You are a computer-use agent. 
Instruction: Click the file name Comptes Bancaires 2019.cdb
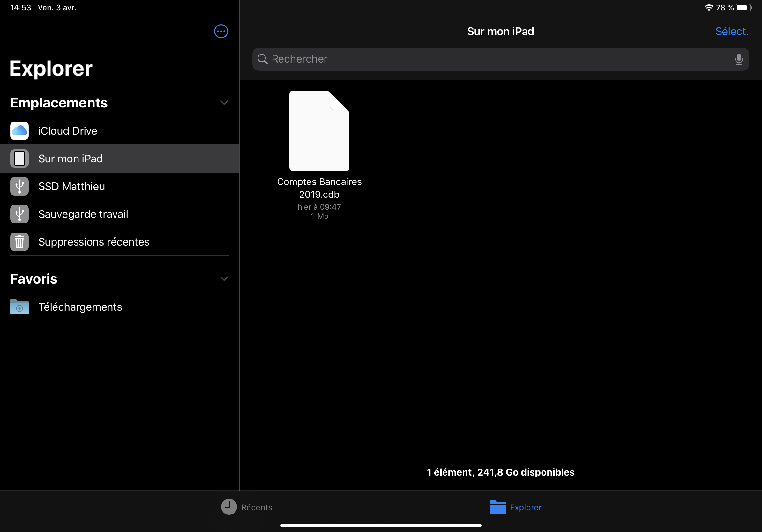(x=319, y=188)
